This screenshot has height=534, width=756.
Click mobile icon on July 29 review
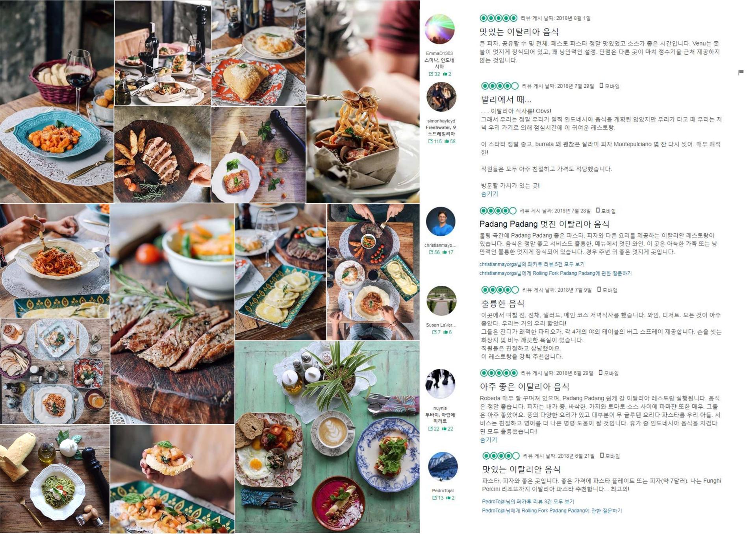click(601, 85)
